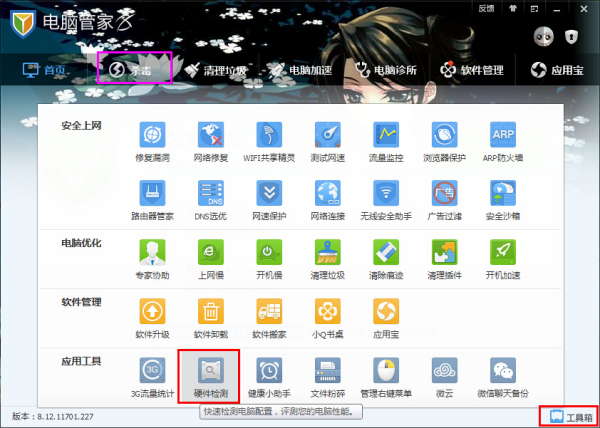This screenshot has height=428, width=600.
Task: Open WIFI共享精灵 sharing tool
Action: click(x=269, y=142)
